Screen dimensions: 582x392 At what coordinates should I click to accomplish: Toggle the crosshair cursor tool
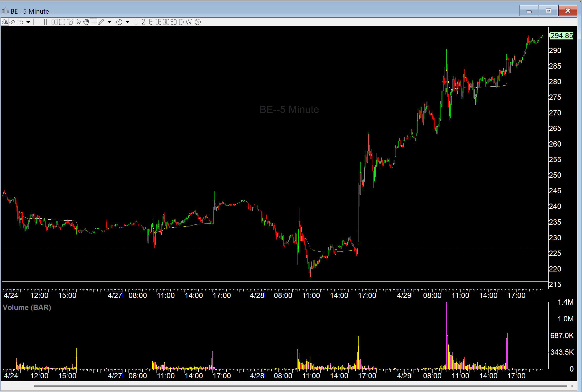click(94, 22)
